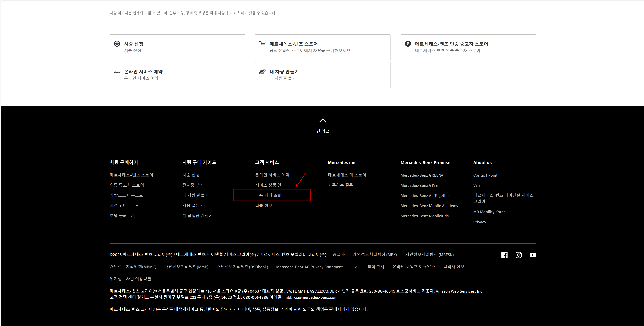Open Mercedes-Benz AG Privacy Statement
Viewport: 644px width, 326px height.
(309, 267)
